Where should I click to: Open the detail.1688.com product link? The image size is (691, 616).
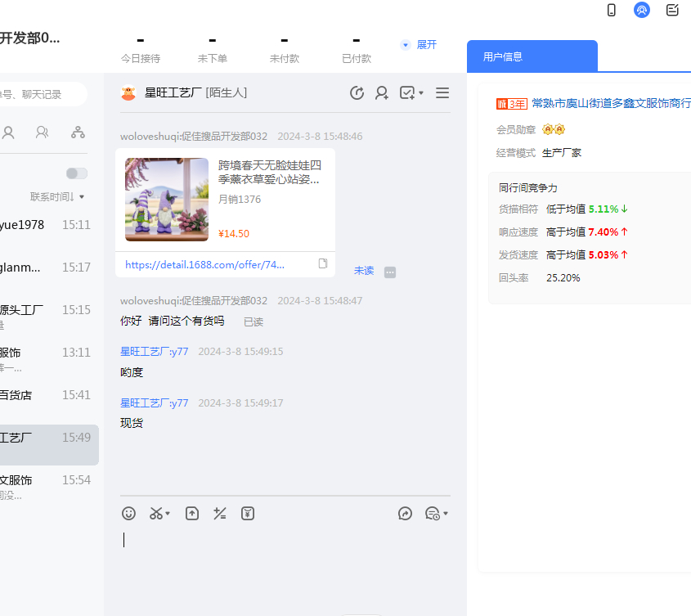click(204, 264)
